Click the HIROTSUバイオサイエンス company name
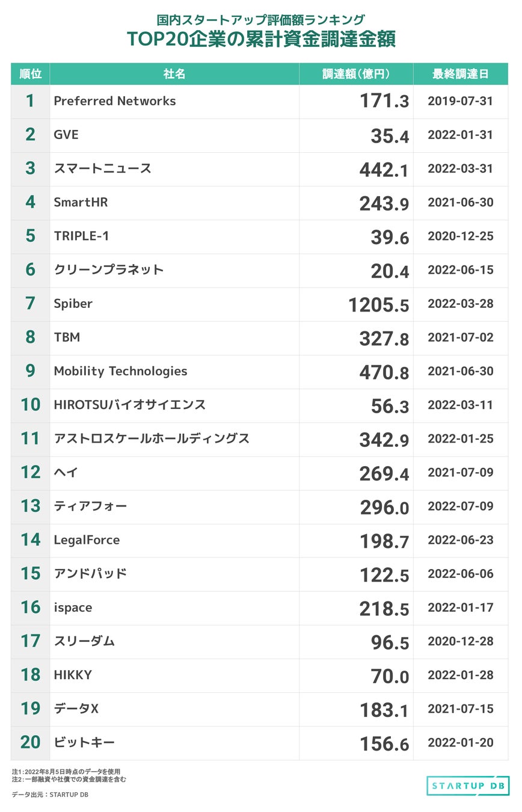522x812 pixels. click(129, 405)
